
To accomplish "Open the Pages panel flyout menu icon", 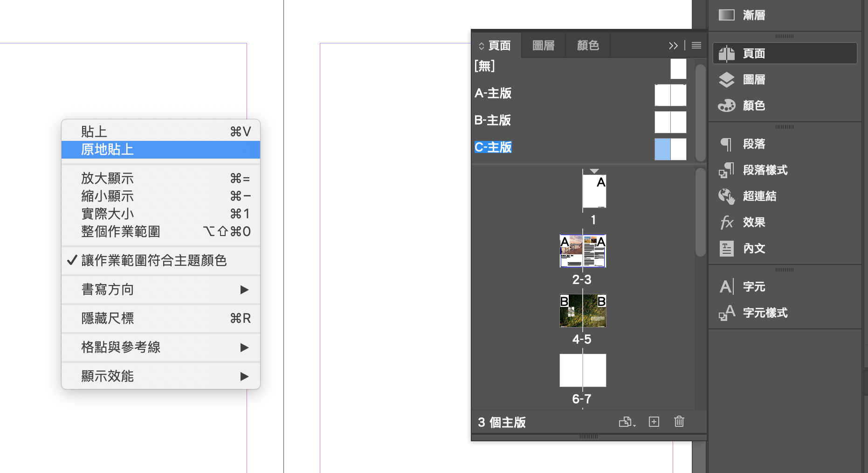I will 696,45.
